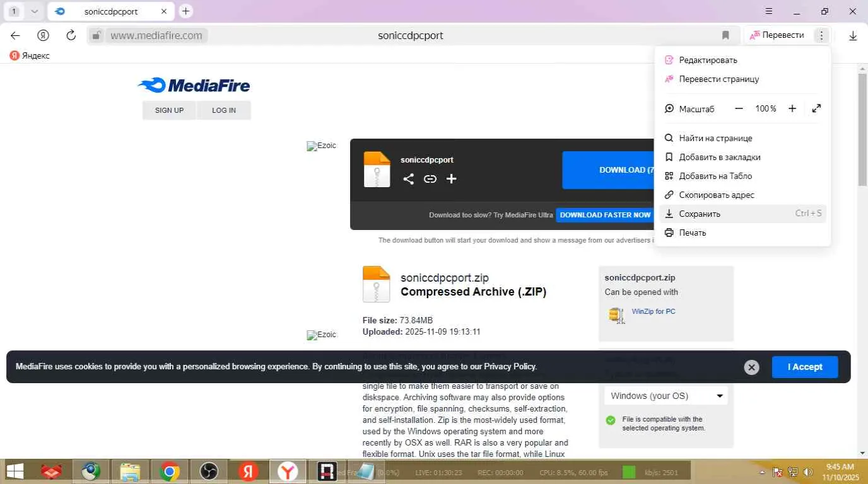Open a new browser tab
The image size is (868, 484).
pyautogui.click(x=185, y=11)
